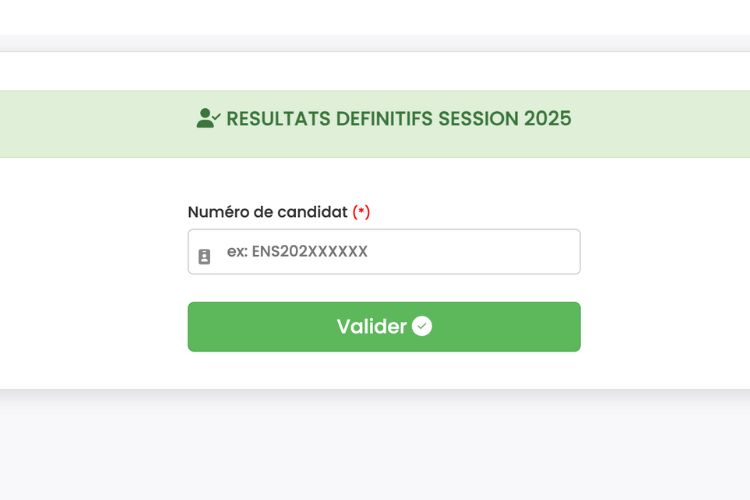Click the red required asterisk marker

coord(361,211)
